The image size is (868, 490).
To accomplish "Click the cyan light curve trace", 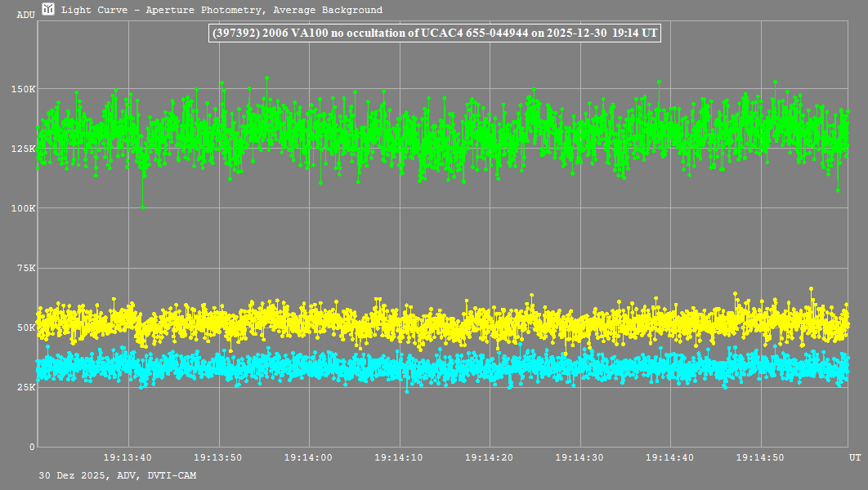I will pos(441,367).
